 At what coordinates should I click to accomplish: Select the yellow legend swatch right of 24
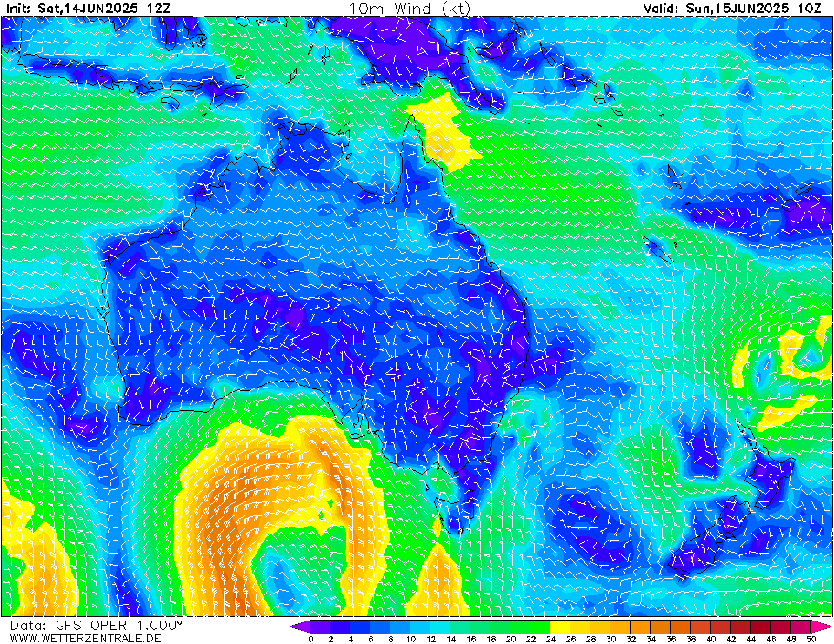point(560,627)
